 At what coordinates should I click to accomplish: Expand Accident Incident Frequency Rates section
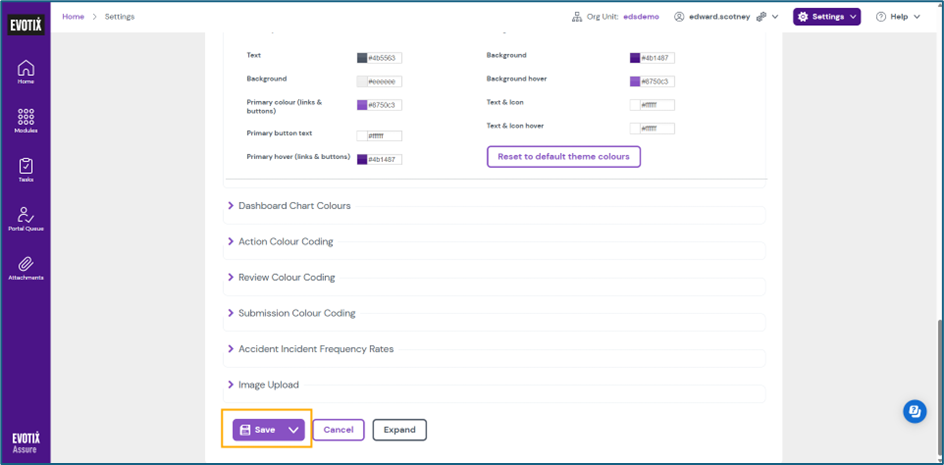click(315, 349)
